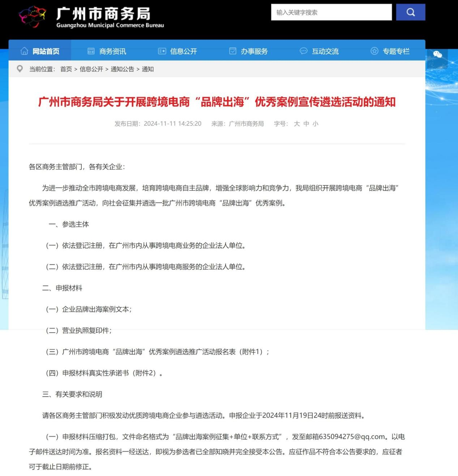The image size is (458, 476).
Task: Click the WeChat floating icon
Action: 437,55
